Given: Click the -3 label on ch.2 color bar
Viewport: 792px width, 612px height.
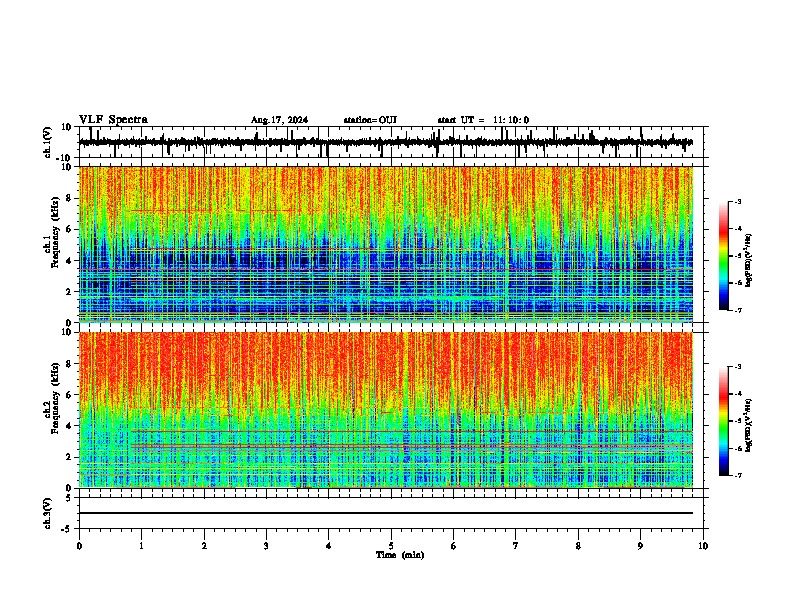Looking at the screenshot, I should 738,367.
